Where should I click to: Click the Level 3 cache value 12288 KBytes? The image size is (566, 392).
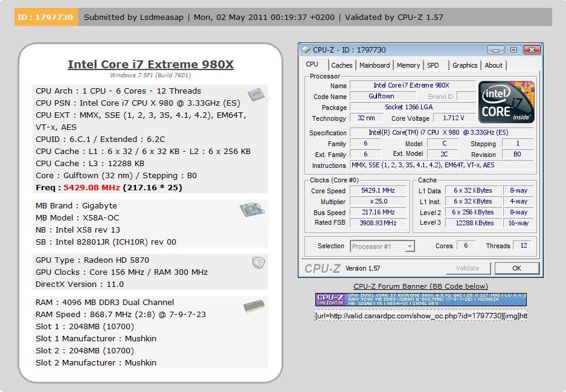473,223
